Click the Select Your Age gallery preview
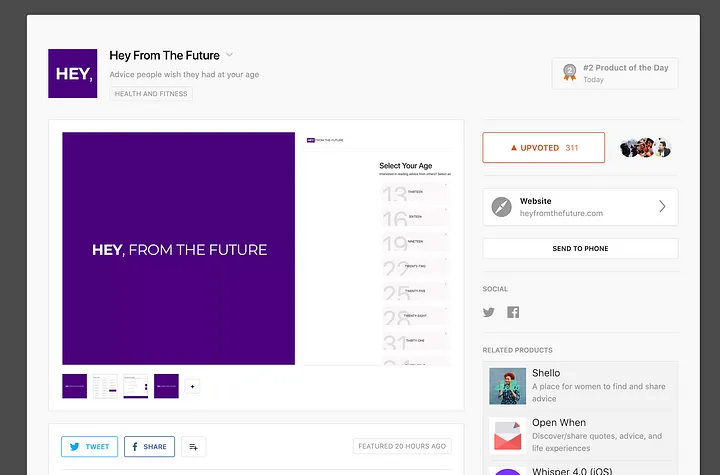 [378, 249]
